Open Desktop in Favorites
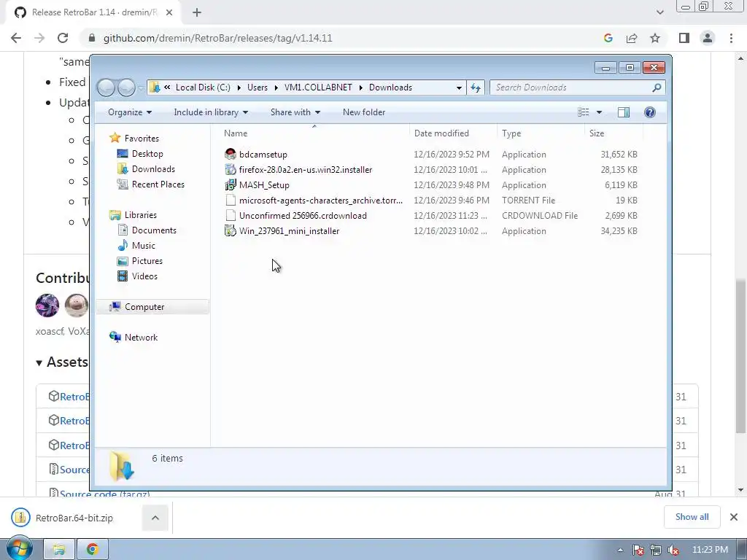 point(147,154)
